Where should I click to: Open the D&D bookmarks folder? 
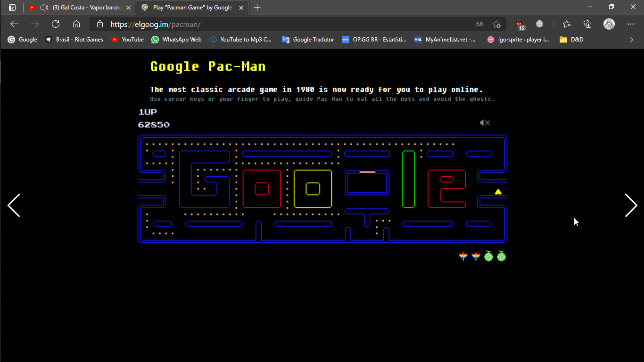coord(571,40)
